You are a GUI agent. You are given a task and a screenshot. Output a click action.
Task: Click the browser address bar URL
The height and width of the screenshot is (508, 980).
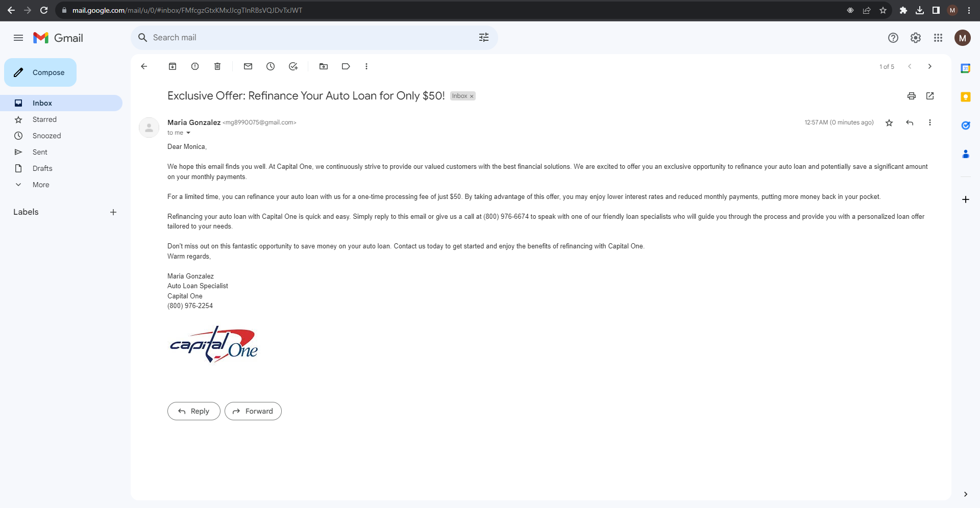coord(187,10)
